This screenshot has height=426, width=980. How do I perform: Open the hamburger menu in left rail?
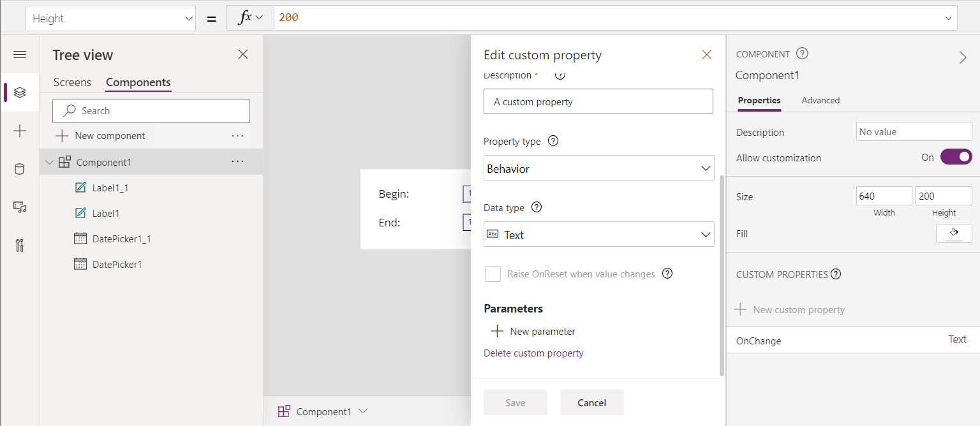[x=20, y=55]
